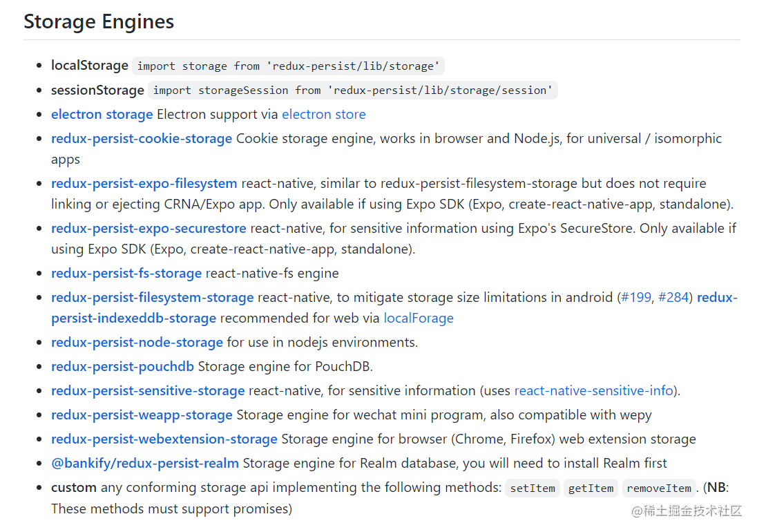Click the bold custom label

pyautogui.click(x=74, y=488)
